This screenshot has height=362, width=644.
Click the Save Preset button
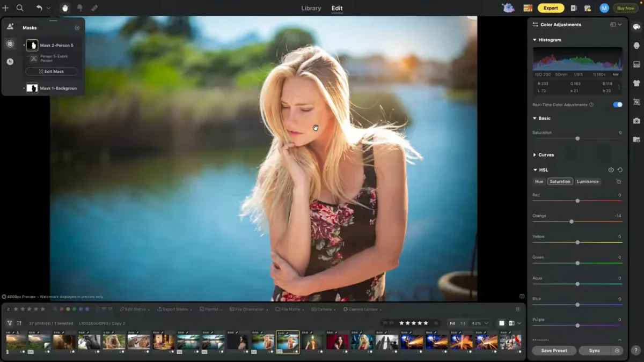(554, 350)
